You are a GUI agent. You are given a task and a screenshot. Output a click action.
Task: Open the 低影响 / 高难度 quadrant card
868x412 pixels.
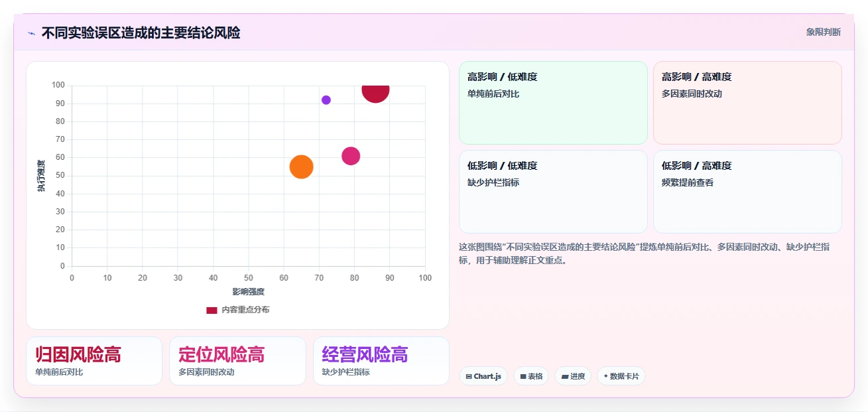(747, 192)
